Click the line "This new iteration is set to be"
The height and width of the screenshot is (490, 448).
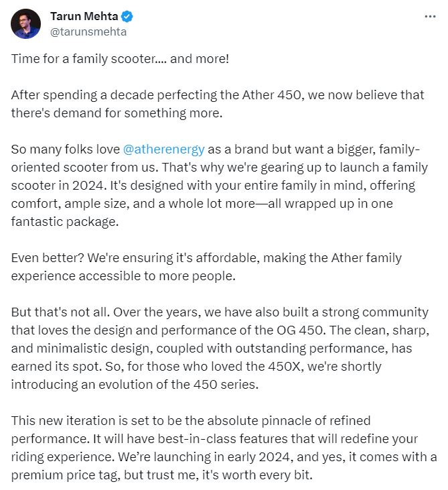click(191, 421)
